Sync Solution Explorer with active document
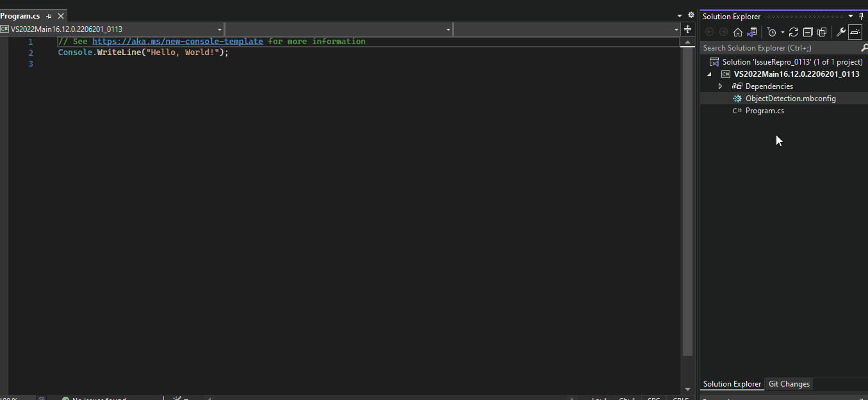 pyautogui.click(x=752, y=32)
